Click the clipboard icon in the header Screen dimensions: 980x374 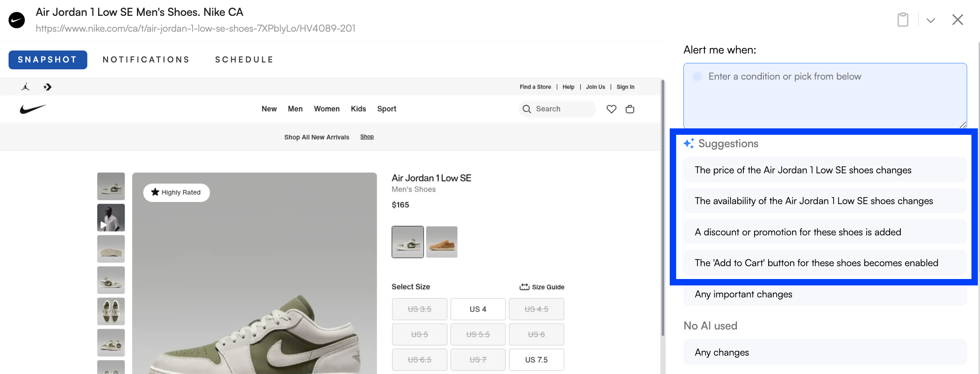click(x=903, y=20)
